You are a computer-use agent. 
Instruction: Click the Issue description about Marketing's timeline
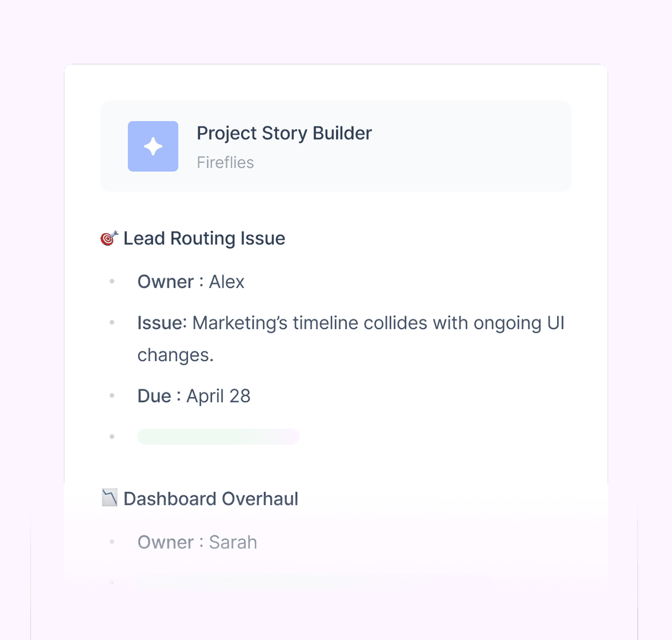pyautogui.click(x=351, y=339)
